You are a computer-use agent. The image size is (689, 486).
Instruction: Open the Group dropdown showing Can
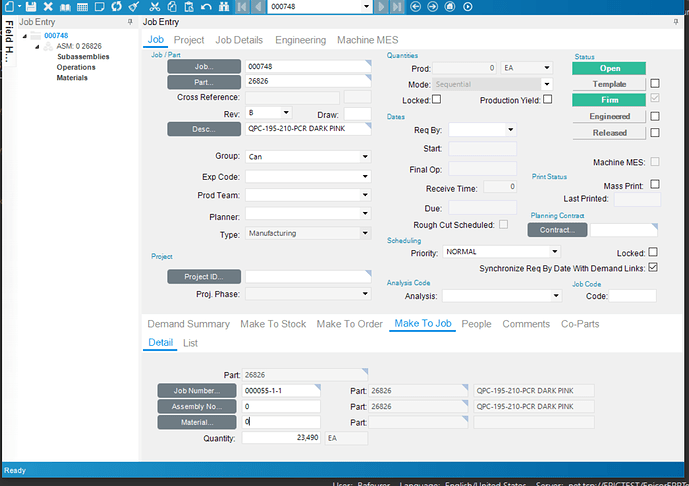(x=365, y=156)
